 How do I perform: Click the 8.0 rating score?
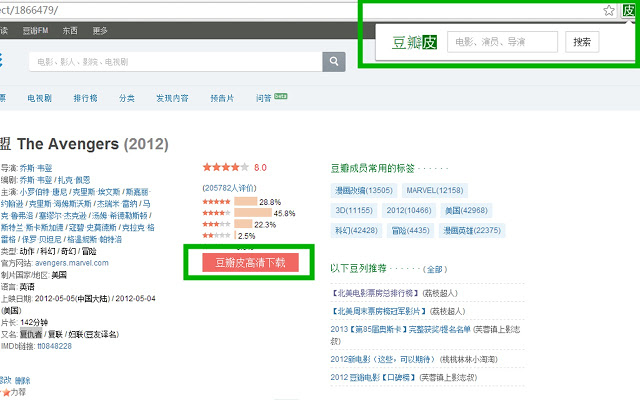[260, 167]
